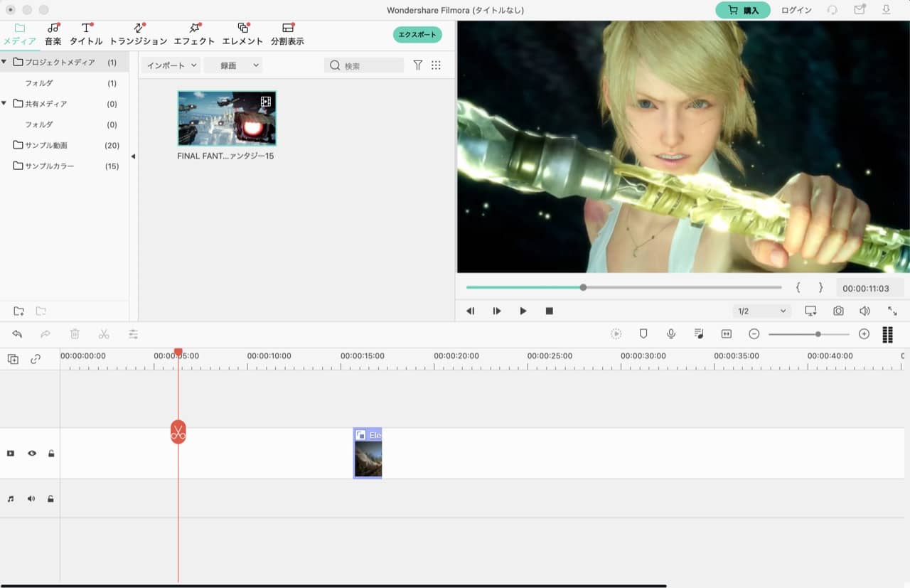
Task: Open the 1/2 preview quality dropdown
Action: [761, 311]
